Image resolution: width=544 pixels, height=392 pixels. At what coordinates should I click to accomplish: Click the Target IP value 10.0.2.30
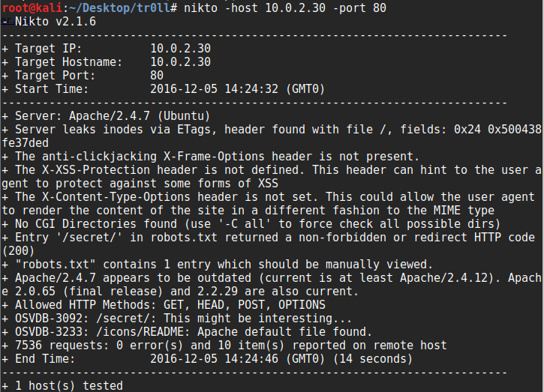[180, 48]
